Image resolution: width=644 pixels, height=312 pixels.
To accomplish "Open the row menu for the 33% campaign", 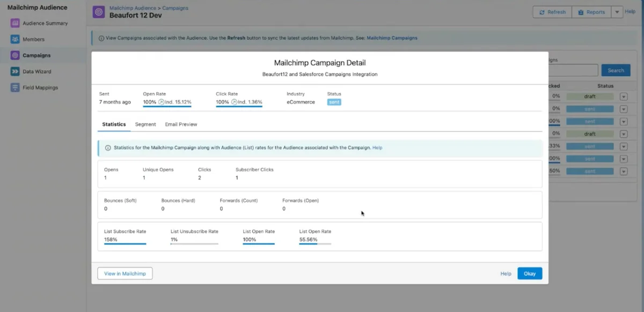I will [624, 146].
